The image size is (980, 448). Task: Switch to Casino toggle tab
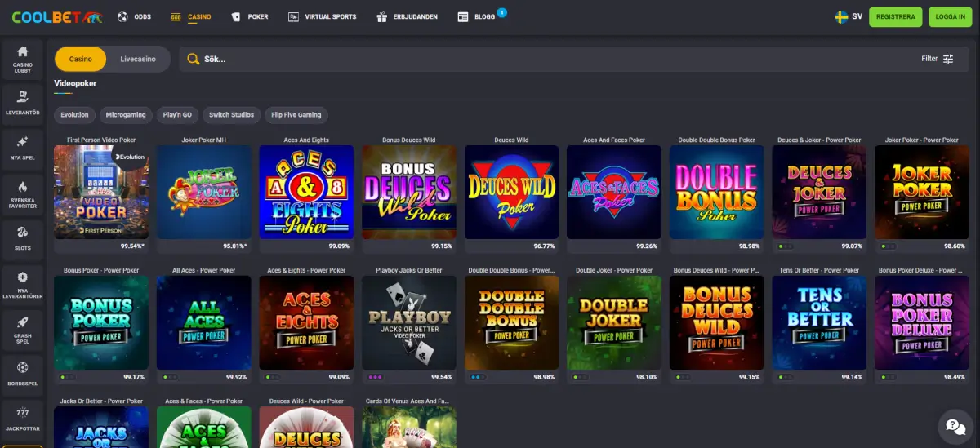tap(80, 59)
